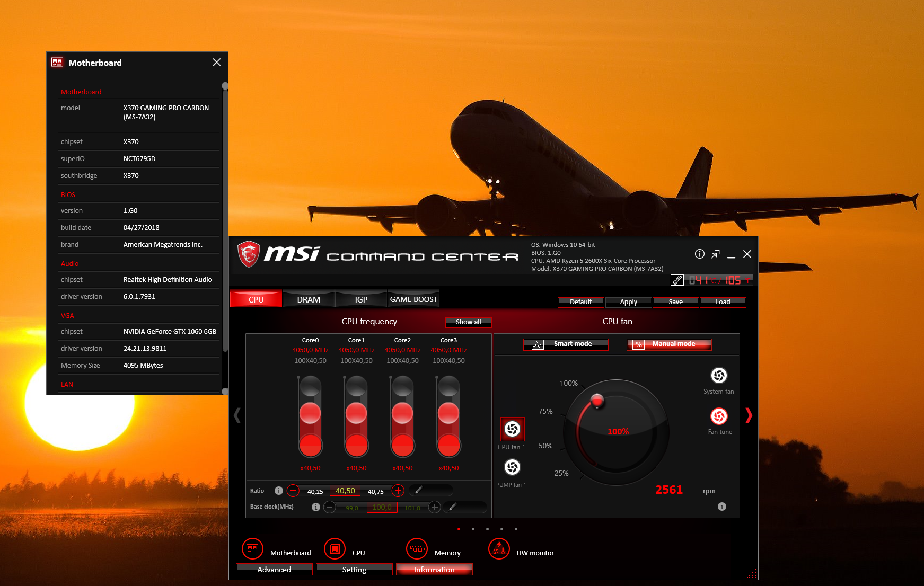Open the Motherboard information icon

tap(252, 549)
